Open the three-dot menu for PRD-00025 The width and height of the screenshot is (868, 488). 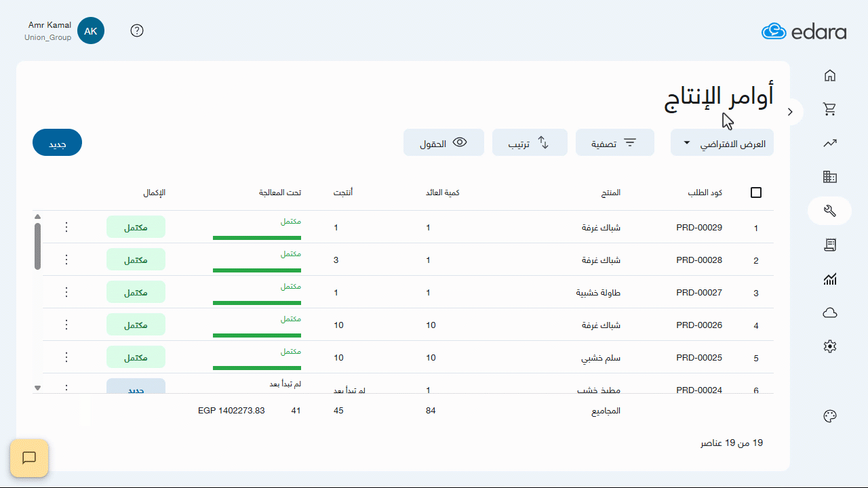[x=66, y=357]
